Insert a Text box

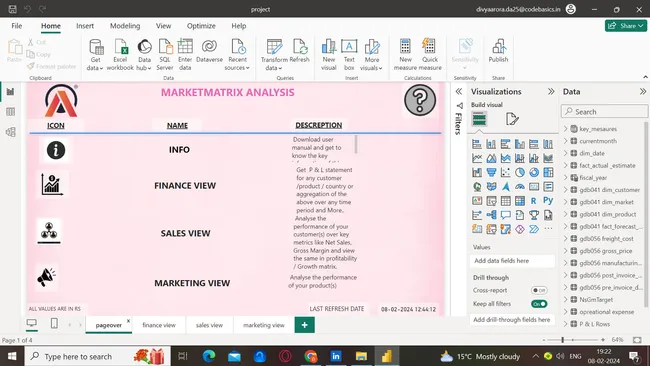click(349, 55)
